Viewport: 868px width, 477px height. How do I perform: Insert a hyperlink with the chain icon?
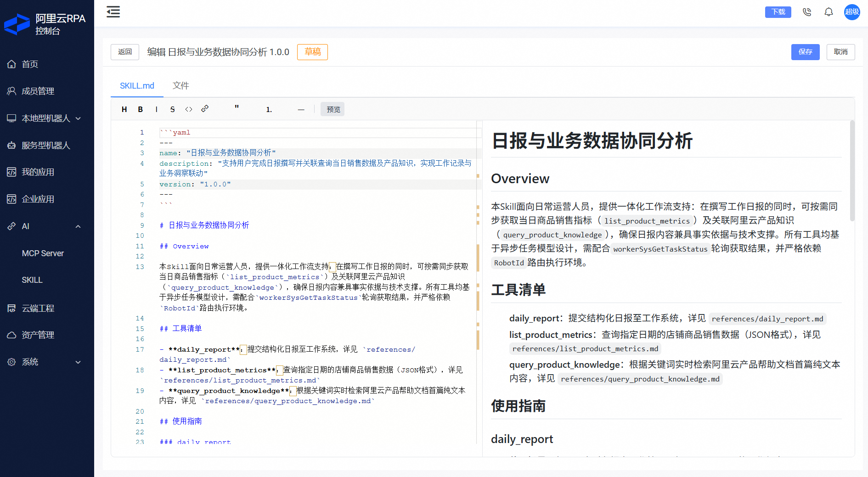pyautogui.click(x=205, y=109)
